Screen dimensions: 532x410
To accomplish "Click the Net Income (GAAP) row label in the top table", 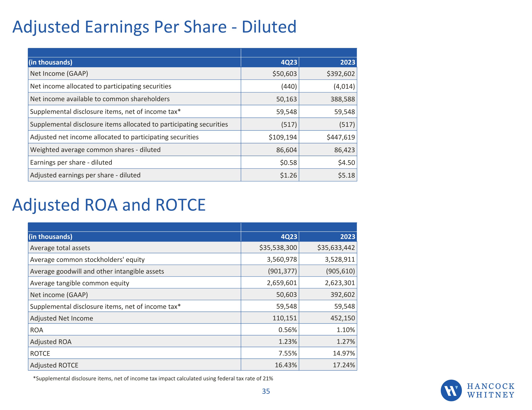I will click(x=59, y=73).
